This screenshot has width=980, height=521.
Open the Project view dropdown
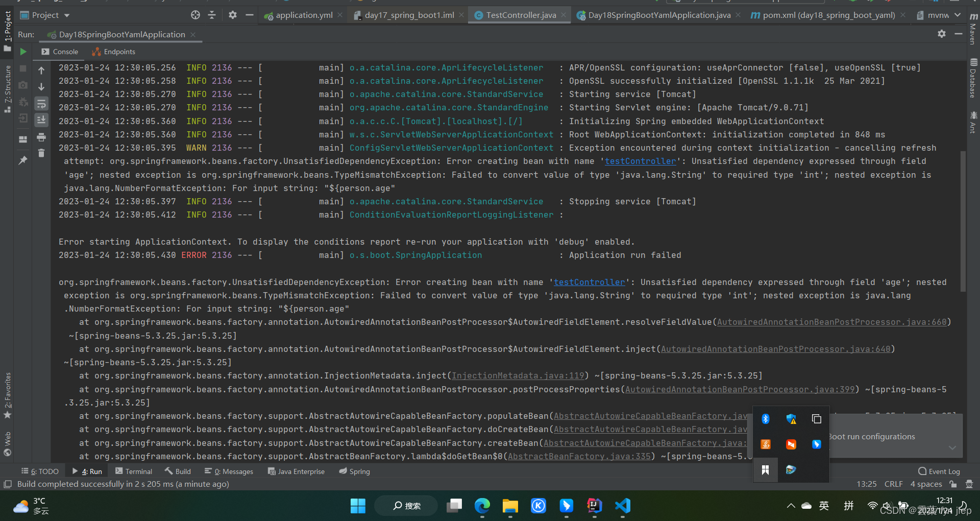(x=67, y=15)
